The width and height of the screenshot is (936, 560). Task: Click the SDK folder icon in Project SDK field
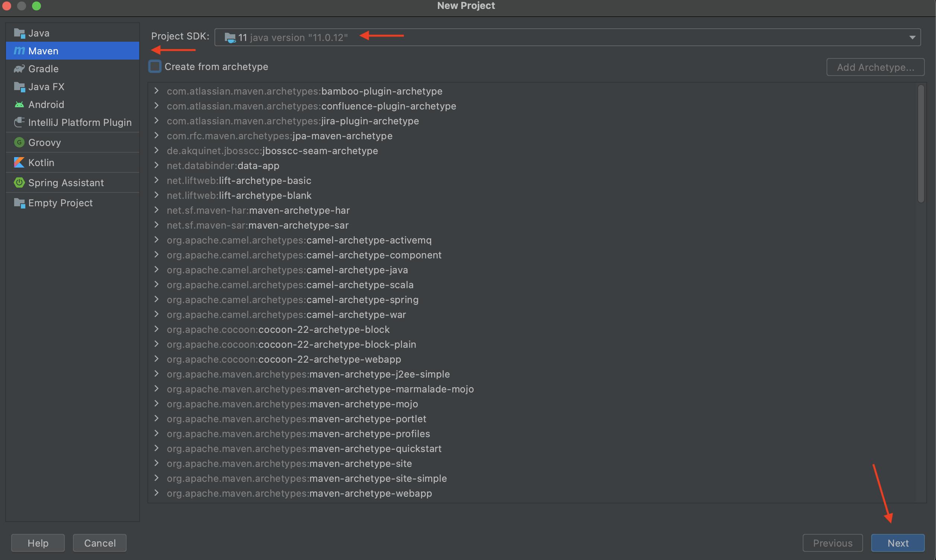click(230, 37)
